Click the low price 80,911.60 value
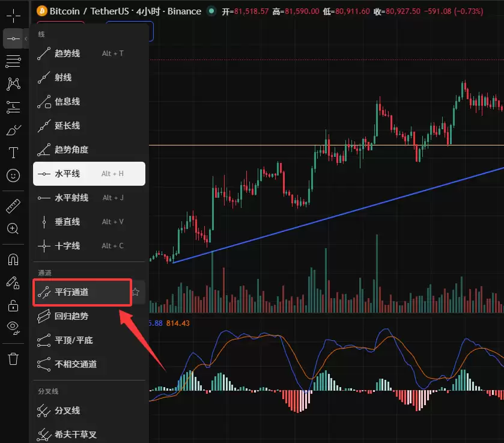Screen dimensions: 504x443 [x=352, y=11]
